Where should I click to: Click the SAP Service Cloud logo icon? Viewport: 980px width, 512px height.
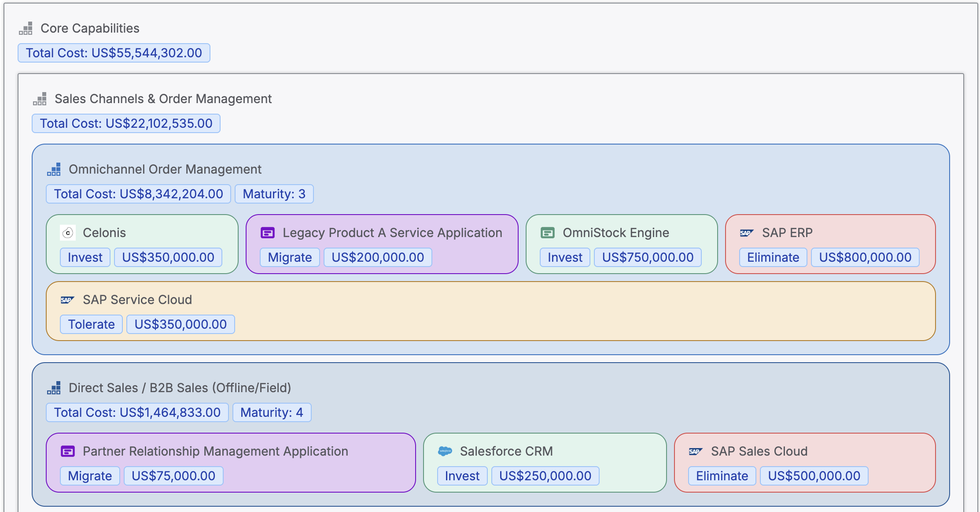pyautogui.click(x=67, y=300)
